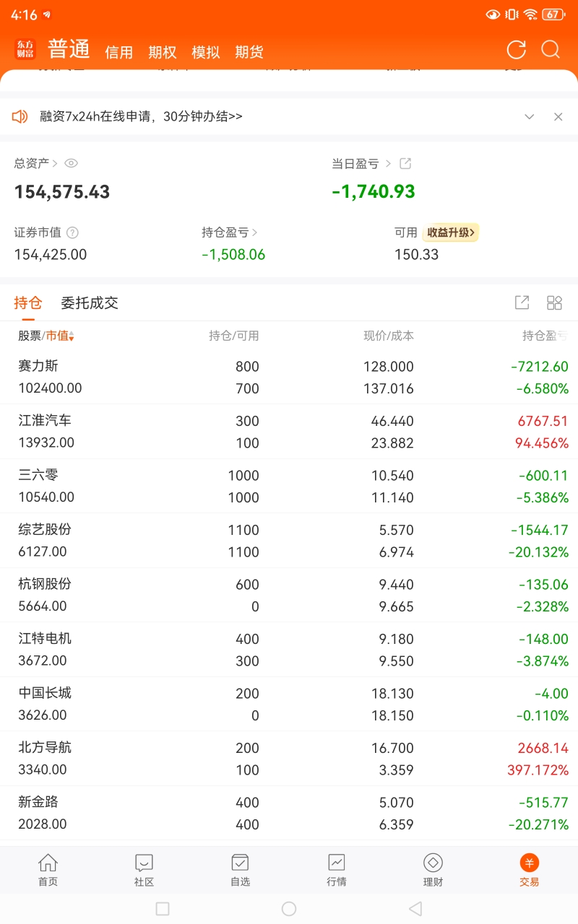The width and height of the screenshot is (578, 924).
Task: Refresh account data with the refresh icon
Action: tap(516, 49)
